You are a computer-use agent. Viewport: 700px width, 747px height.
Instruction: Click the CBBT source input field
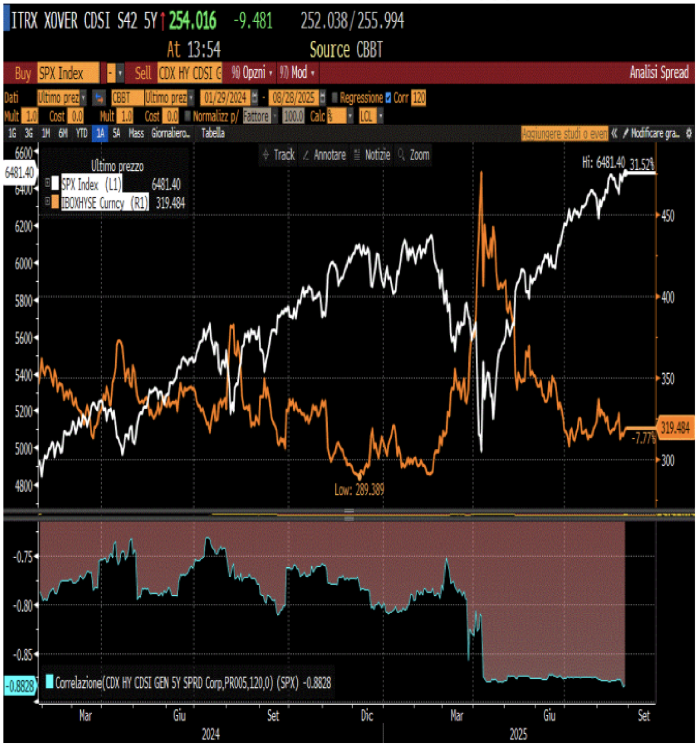pyautogui.click(x=126, y=98)
